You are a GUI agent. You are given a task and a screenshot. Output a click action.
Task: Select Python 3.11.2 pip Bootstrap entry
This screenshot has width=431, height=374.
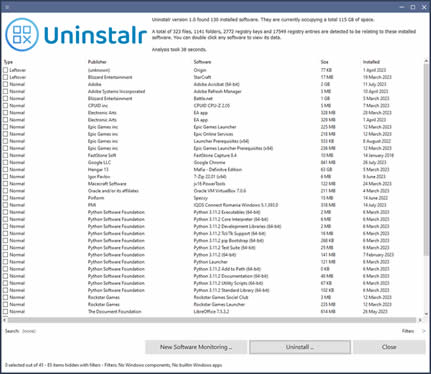(228, 240)
